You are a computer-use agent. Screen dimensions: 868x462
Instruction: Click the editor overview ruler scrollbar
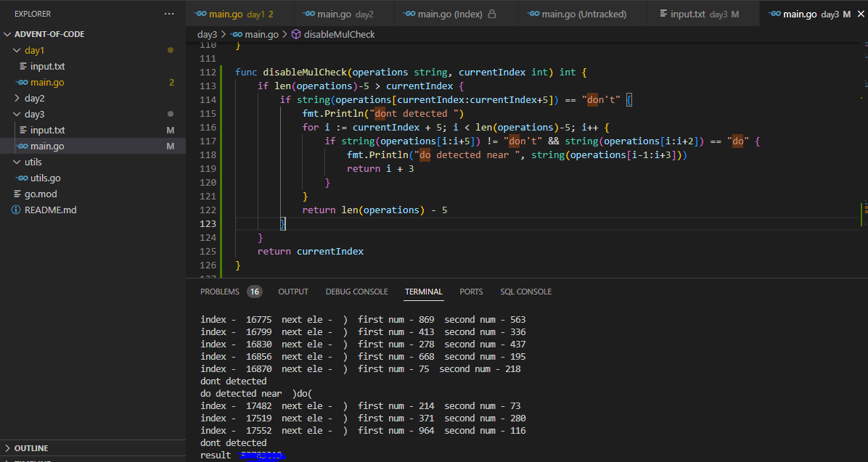(x=864, y=160)
